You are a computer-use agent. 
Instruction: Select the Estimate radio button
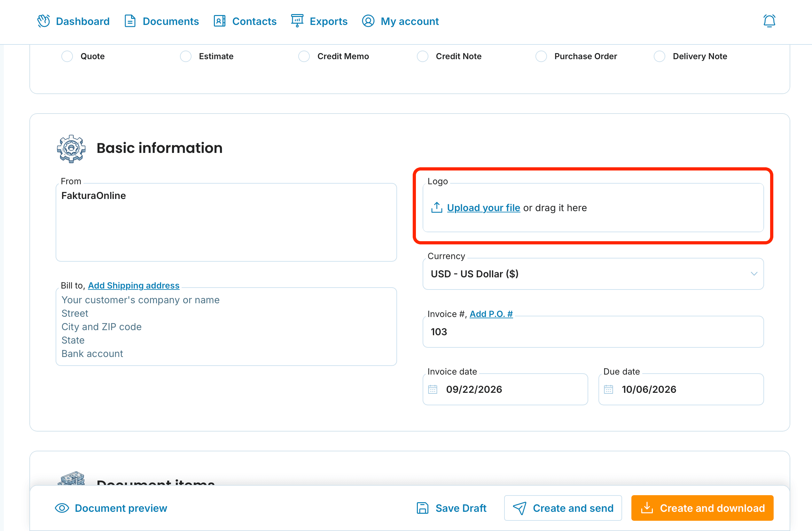[186, 56]
